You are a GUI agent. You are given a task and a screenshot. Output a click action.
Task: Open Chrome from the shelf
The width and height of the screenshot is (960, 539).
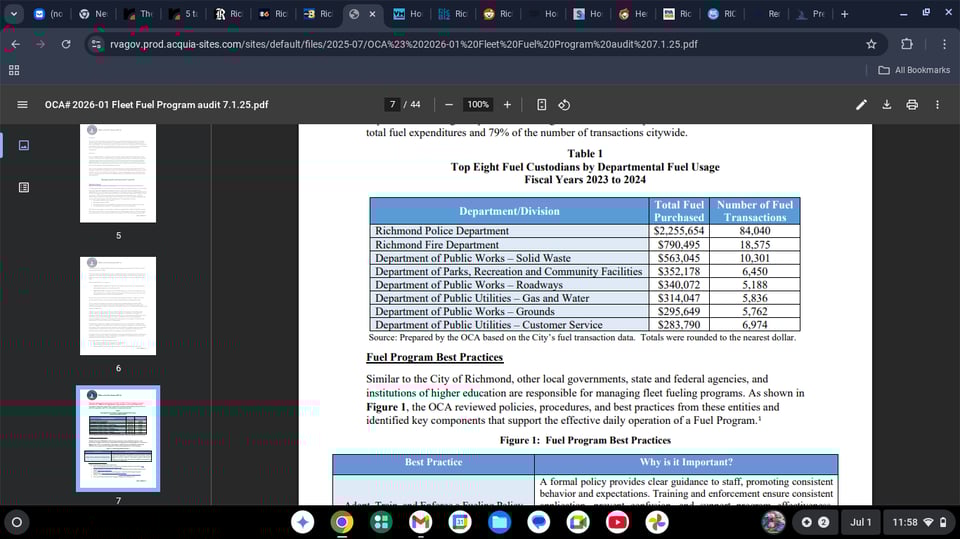click(342, 522)
